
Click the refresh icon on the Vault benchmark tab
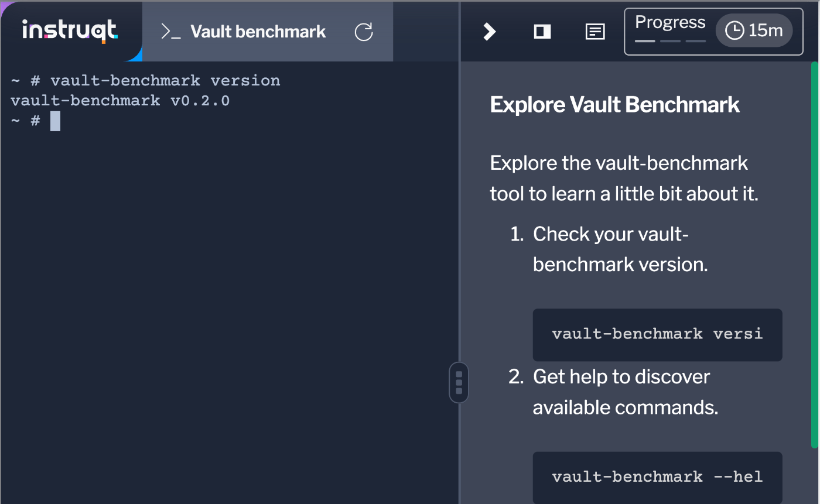pyautogui.click(x=364, y=32)
